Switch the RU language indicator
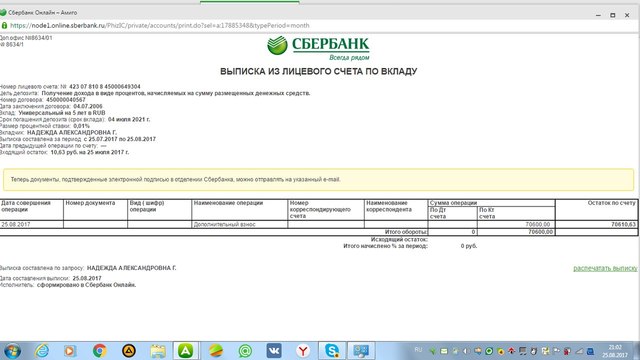The height and width of the screenshot is (360, 640). [x=418, y=350]
